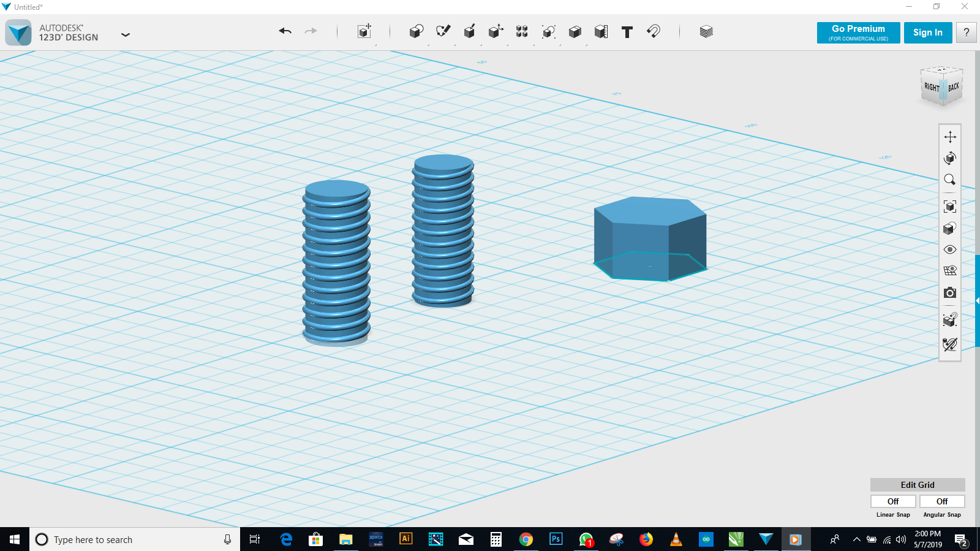Select the Text tool
The width and height of the screenshot is (980, 551).
627,32
